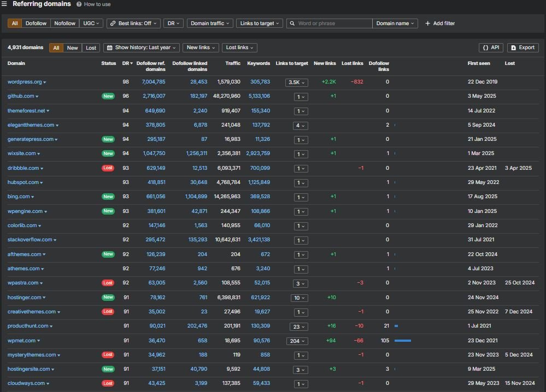Image resolution: width=546 pixels, height=392 pixels.
Task: Open the UGC dropdown
Action: (91, 23)
